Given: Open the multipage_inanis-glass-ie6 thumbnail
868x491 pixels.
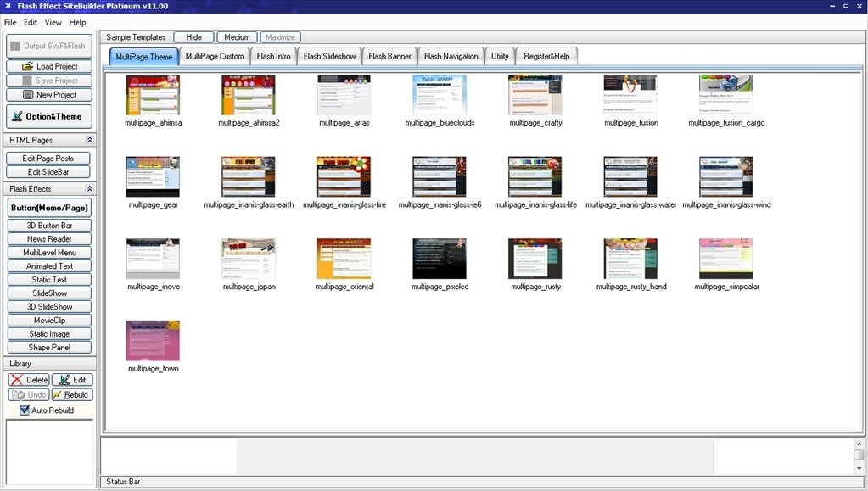Looking at the screenshot, I should point(440,176).
